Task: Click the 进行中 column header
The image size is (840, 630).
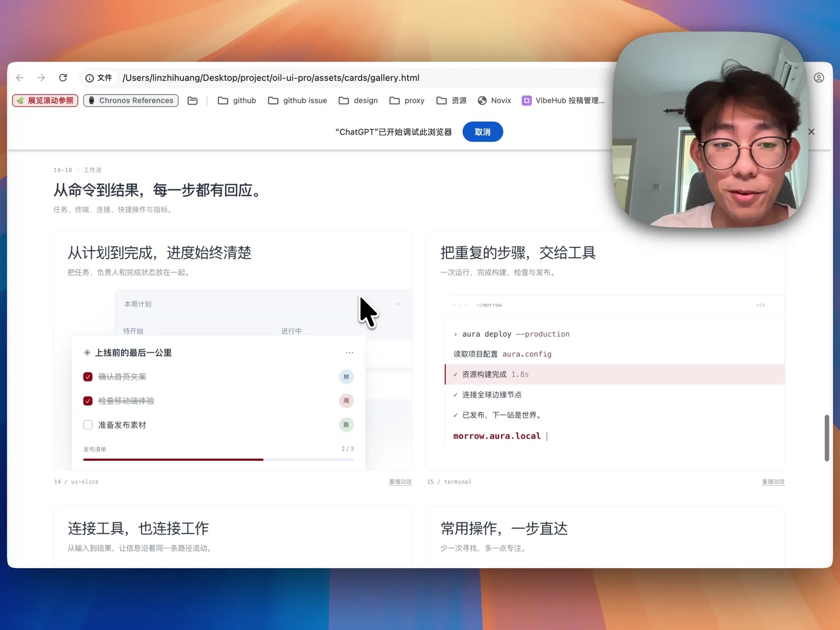Action: 291,331
